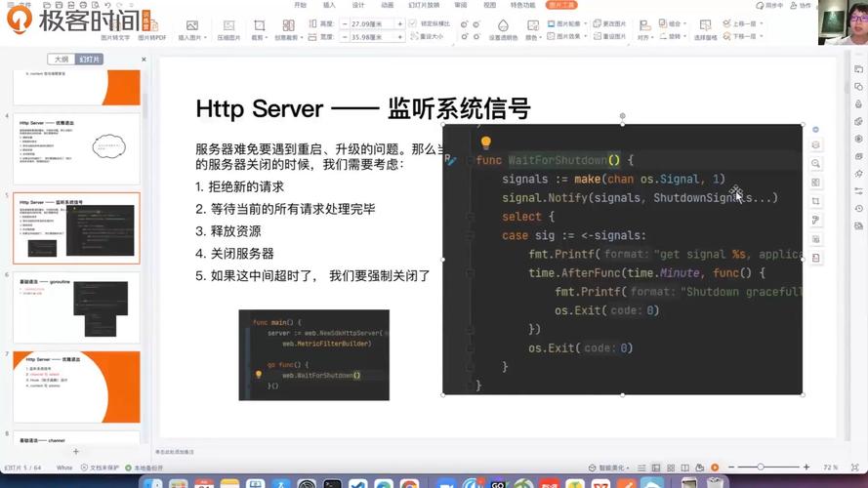Click the fit-to-window icon beside 72%
868x488 pixels.
(x=855, y=468)
